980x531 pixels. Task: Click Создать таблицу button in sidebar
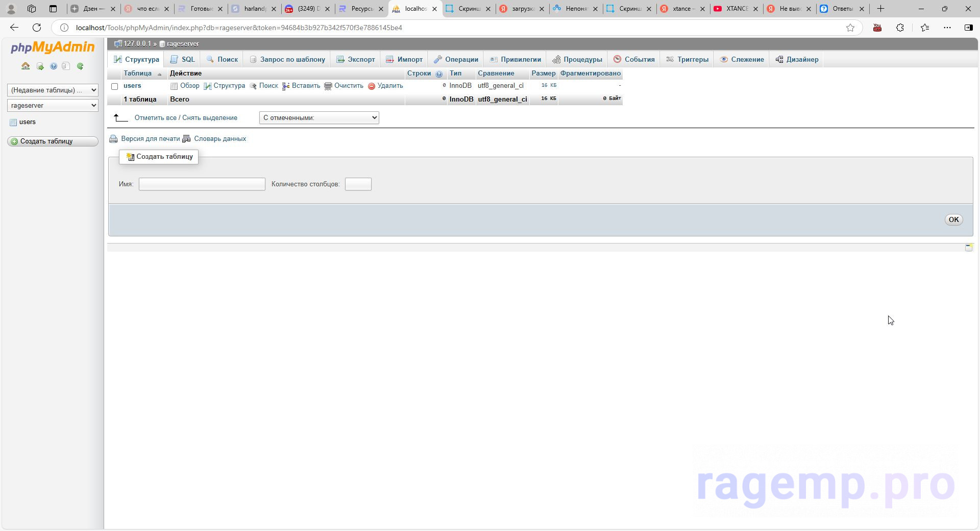coord(53,141)
